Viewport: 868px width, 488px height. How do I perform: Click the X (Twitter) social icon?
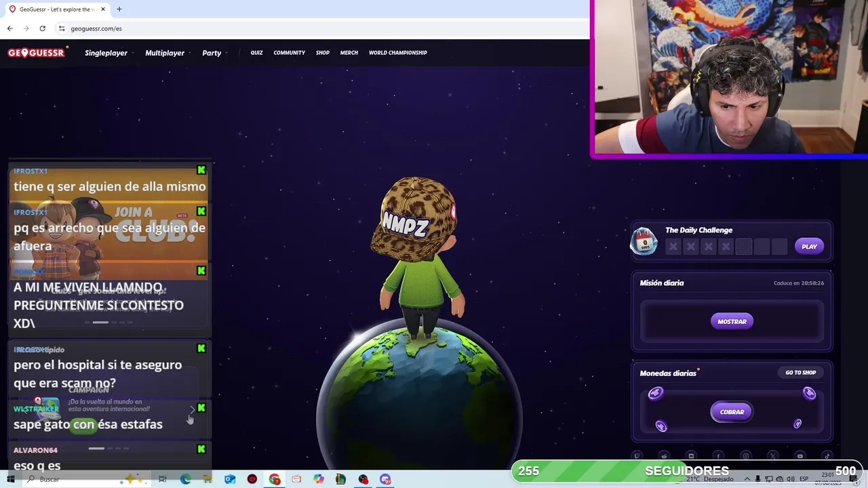tap(772, 456)
